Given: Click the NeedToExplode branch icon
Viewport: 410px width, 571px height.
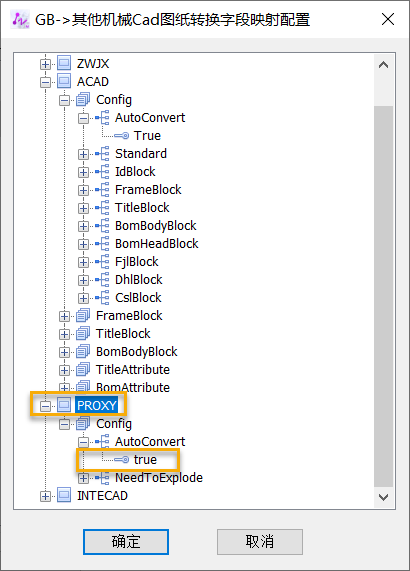Looking at the screenshot, I should point(102,477).
